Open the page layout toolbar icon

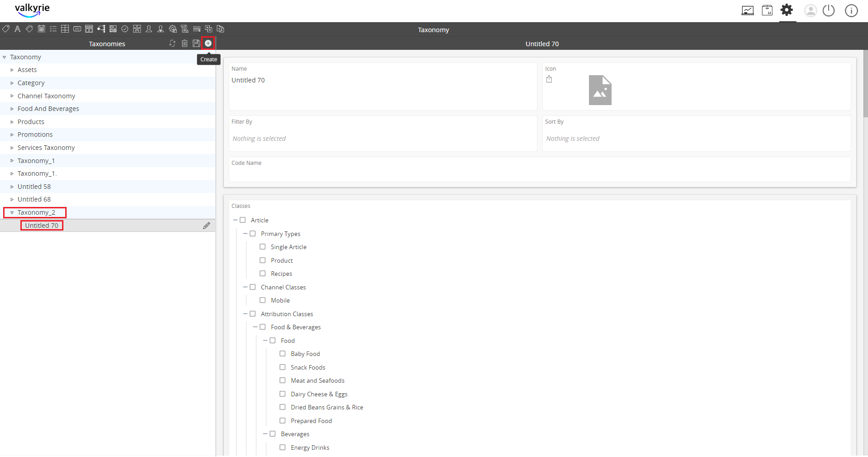tap(89, 29)
